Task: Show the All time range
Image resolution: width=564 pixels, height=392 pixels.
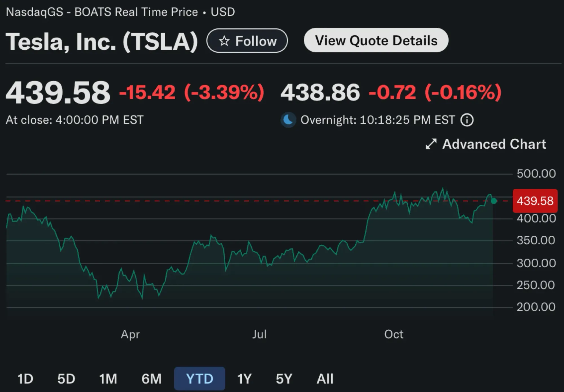Action: click(x=325, y=378)
